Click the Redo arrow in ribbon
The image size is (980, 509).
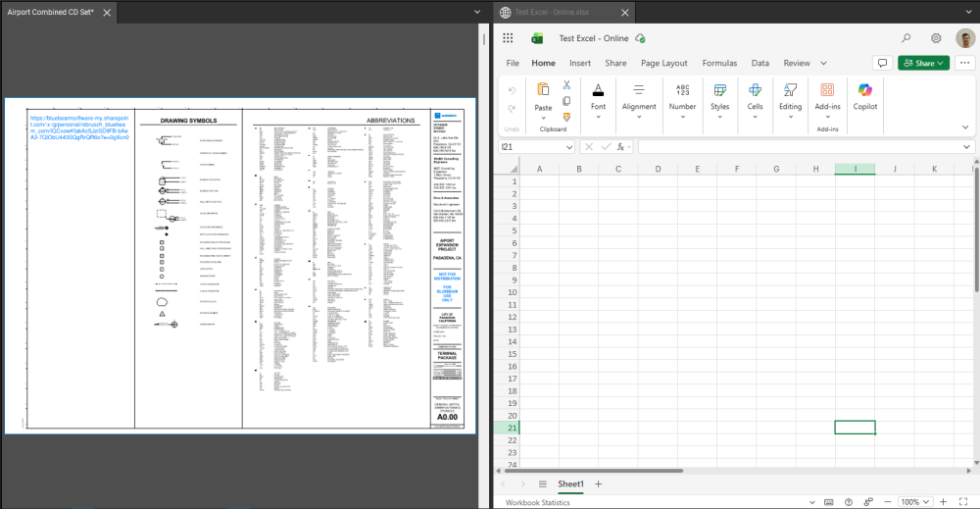point(512,108)
